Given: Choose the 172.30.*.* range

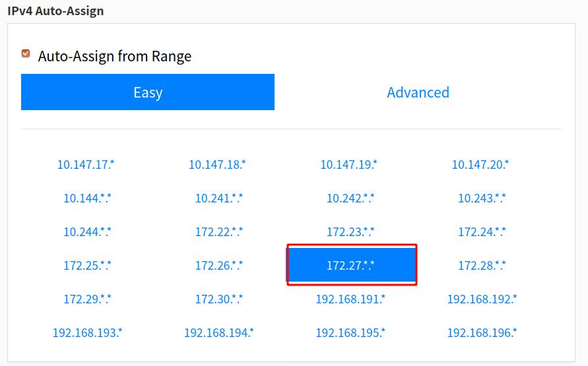Looking at the screenshot, I should pos(219,299).
